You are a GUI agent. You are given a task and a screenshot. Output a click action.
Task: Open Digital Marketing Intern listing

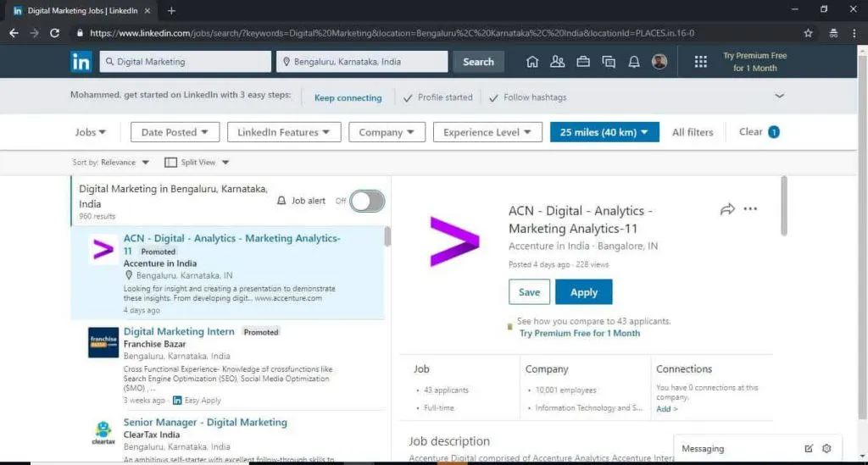pyautogui.click(x=179, y=332)
